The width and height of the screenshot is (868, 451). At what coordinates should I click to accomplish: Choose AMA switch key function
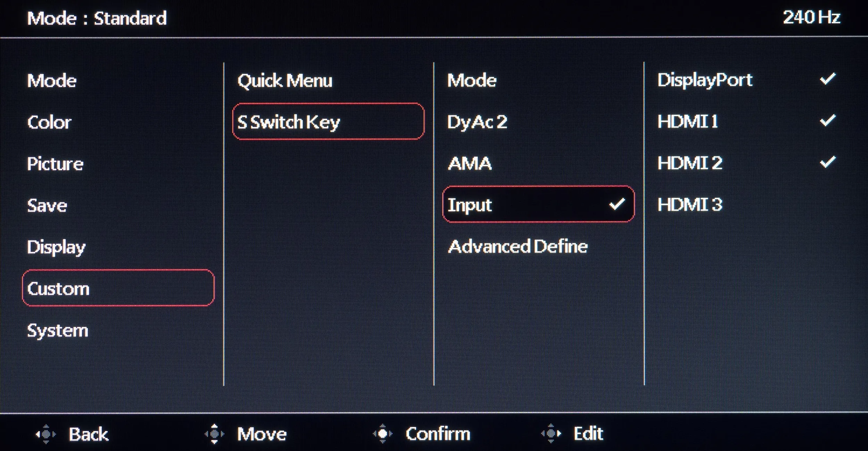(x=469, y=163)
